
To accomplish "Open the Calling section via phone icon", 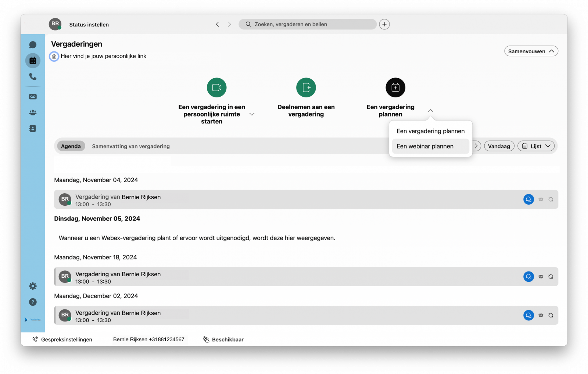I will [33, 77].
